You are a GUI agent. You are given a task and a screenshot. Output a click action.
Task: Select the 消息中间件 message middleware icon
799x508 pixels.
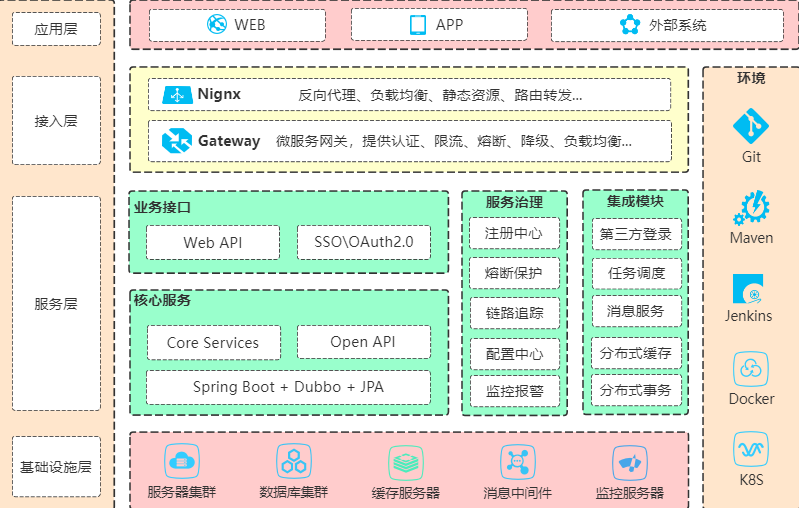pyautogui.click(x=517, y=461)
